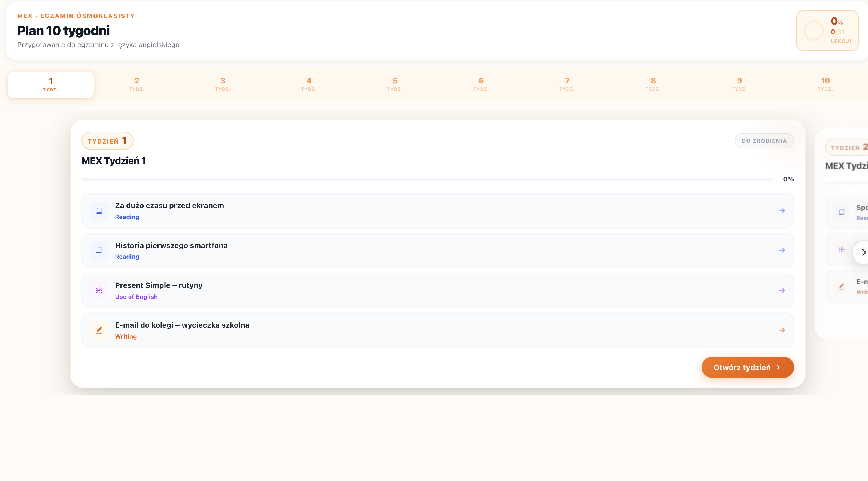Click the arrow on 'Za dużo czasu przed ekranem' row
The image size is (868, 481).
tap(782, 211)
